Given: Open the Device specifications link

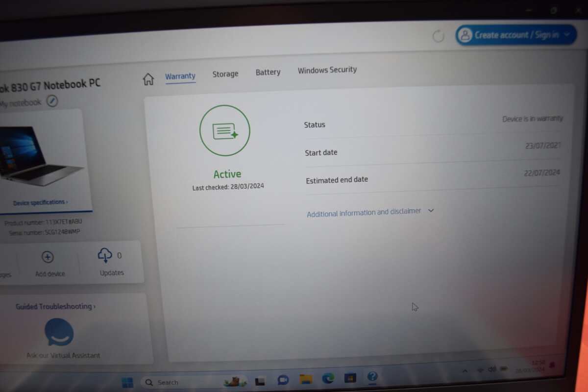Looking at the screenshot, I should click(x=40, y=202).
